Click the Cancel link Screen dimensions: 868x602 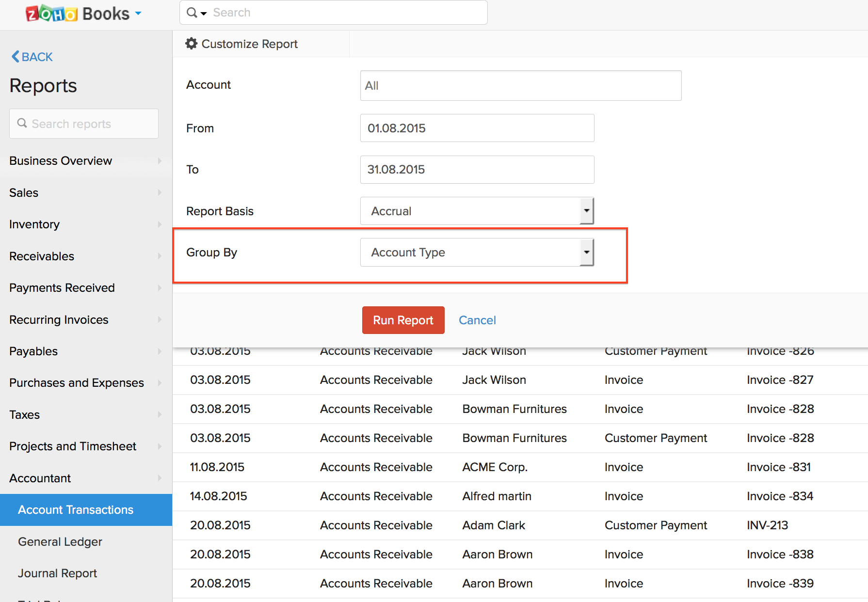coord(477,320)
